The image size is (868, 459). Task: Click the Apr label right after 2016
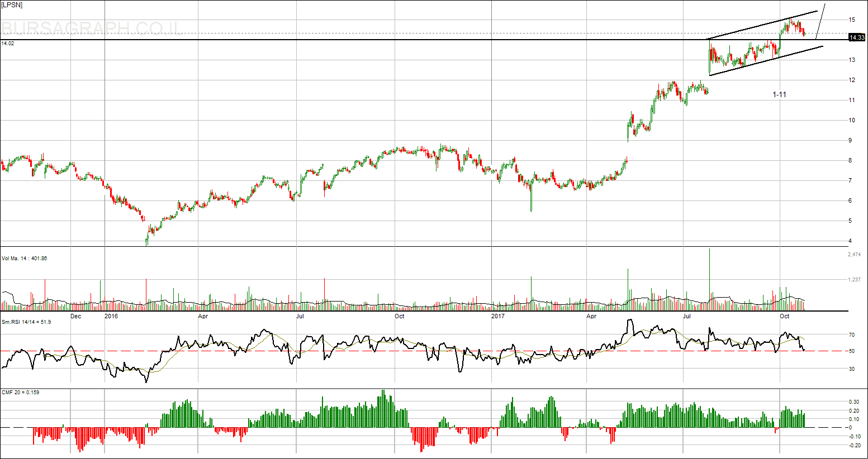tap(203, 317)
